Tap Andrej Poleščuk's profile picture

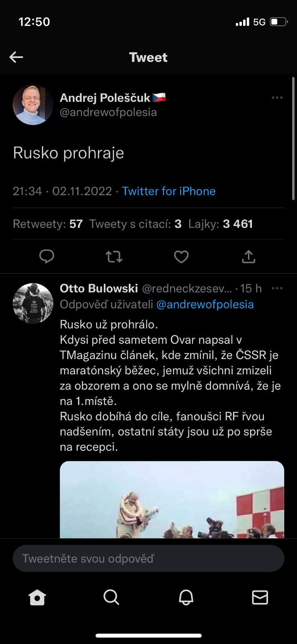pyautogui.click(x=33, y=105)
